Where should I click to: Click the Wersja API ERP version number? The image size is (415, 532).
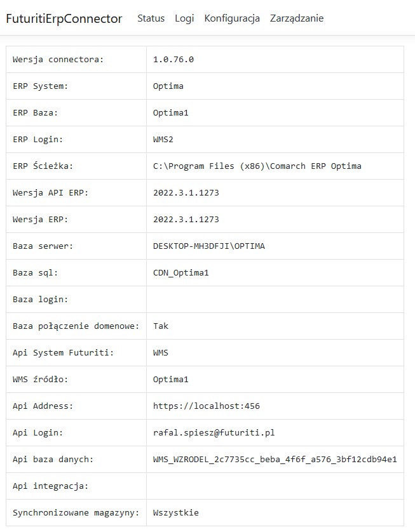(x=186, y=193)
